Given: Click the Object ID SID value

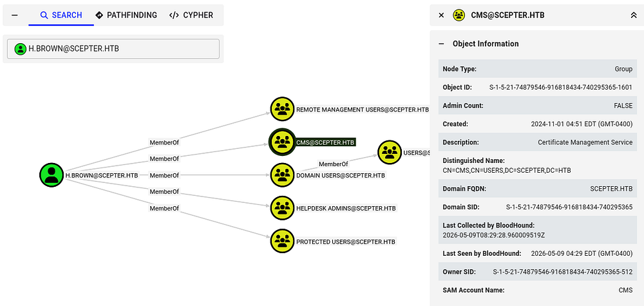Looking at the screenshot, I should 561,87.
